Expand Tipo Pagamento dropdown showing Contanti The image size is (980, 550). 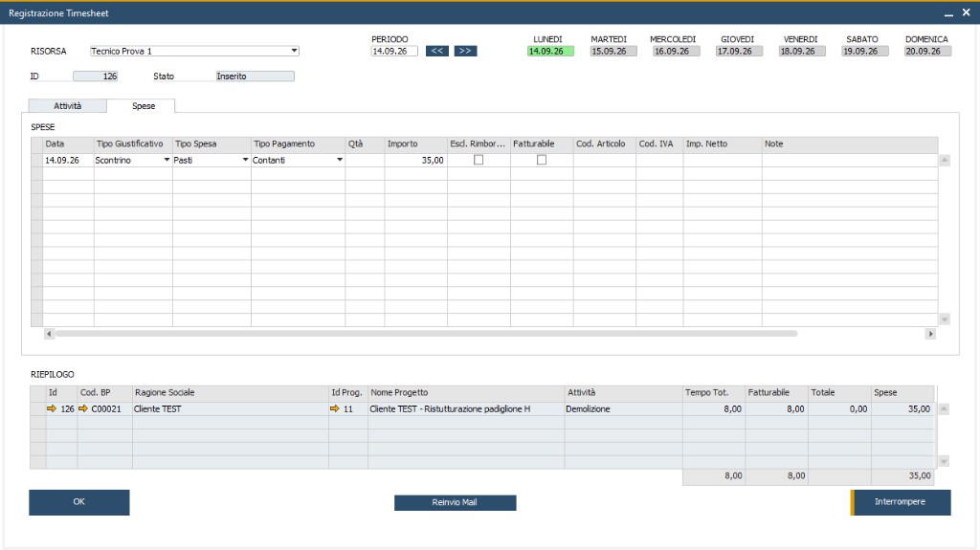[x=340, y=160]
